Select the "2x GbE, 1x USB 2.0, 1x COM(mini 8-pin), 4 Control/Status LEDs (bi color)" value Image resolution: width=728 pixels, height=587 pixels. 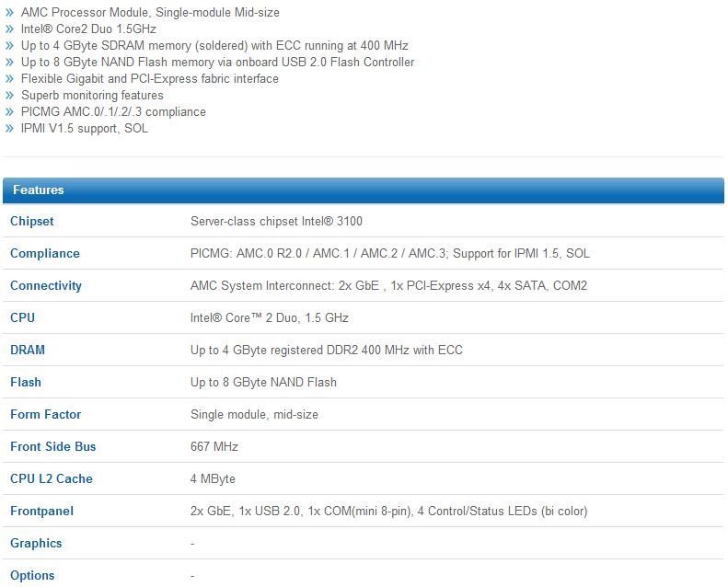tap(388, 511)
